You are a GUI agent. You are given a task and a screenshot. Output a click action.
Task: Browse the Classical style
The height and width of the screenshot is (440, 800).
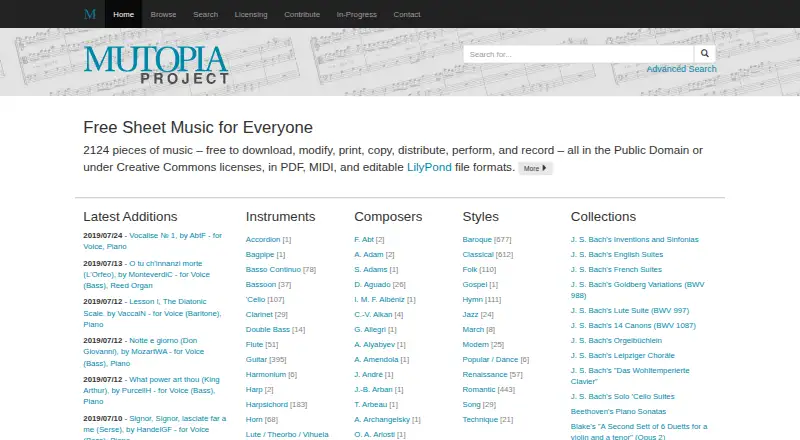coord(478,254)
